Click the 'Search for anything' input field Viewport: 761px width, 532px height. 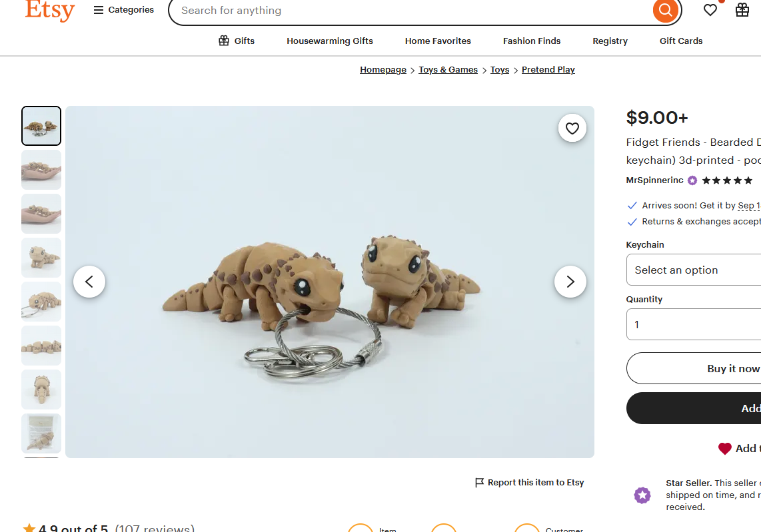click(x=413, y=11)
